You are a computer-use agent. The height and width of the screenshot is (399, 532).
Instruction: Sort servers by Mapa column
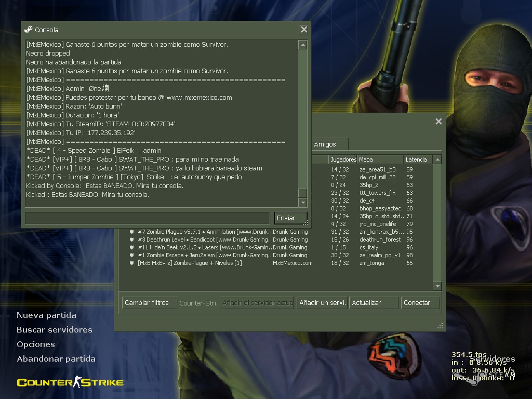[380, 159]
